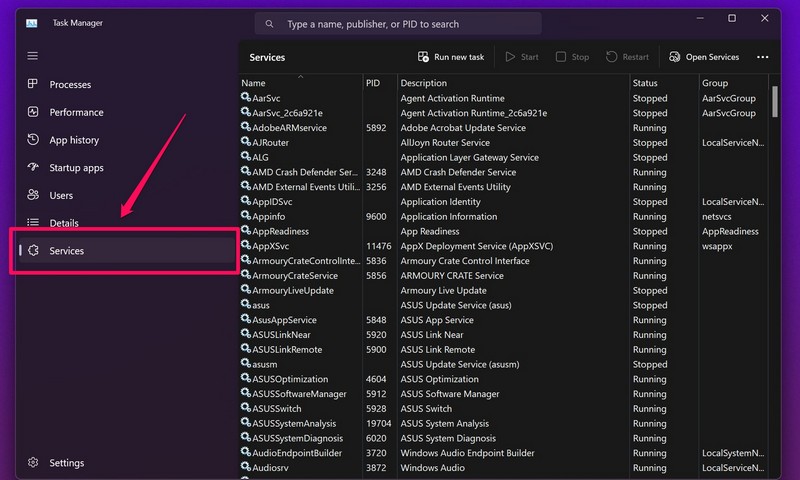
Task: Sort services by Status column header
Action: pyautogui.click(x=645, y=83)
